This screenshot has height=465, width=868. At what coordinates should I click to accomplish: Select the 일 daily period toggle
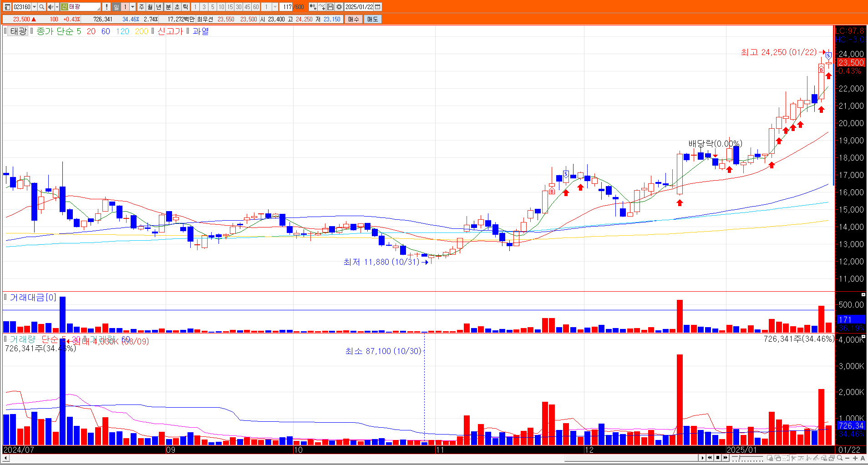pyautogui.click(x=116, y=7)
